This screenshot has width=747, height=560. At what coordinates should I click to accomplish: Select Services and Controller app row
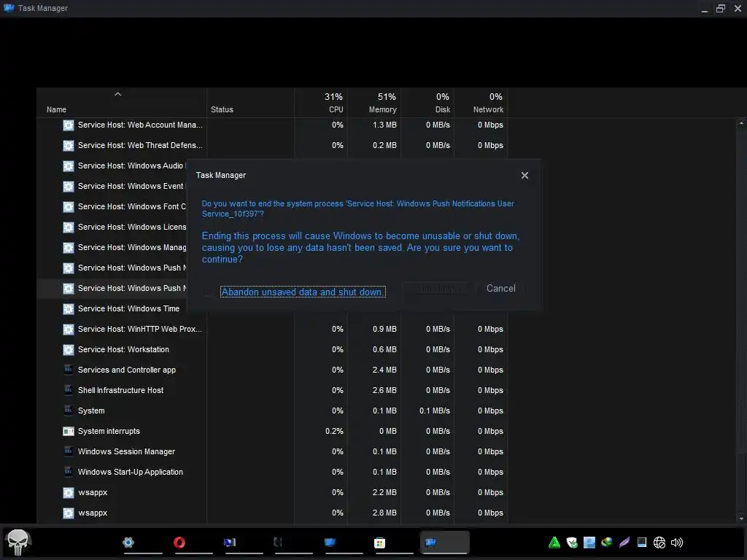[272, 370]
